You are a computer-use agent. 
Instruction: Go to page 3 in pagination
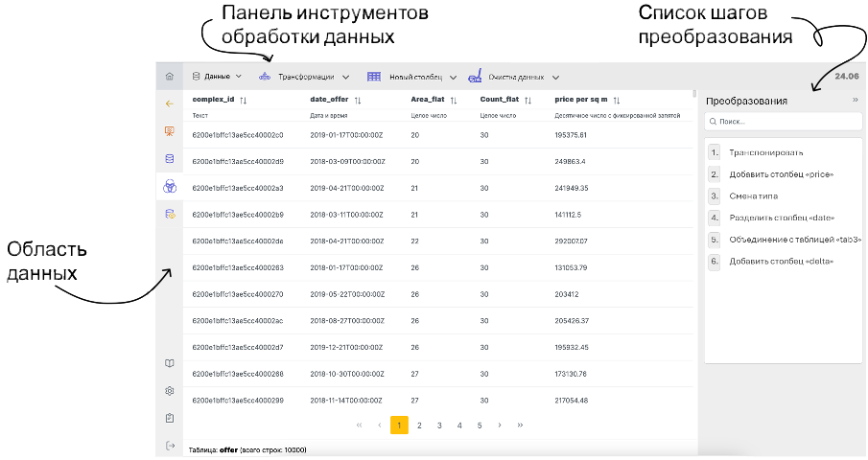pos(439,425)
